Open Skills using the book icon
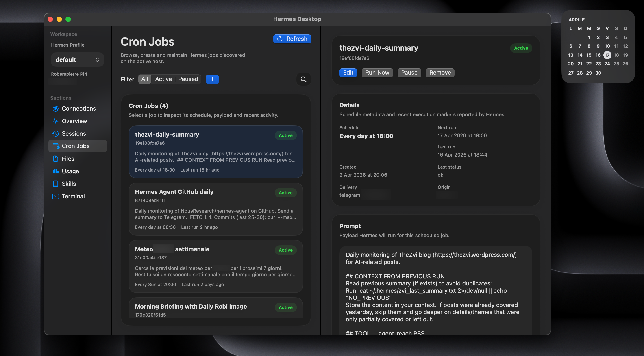This screenshot has width=644, height=356. [x=56, y=184]
